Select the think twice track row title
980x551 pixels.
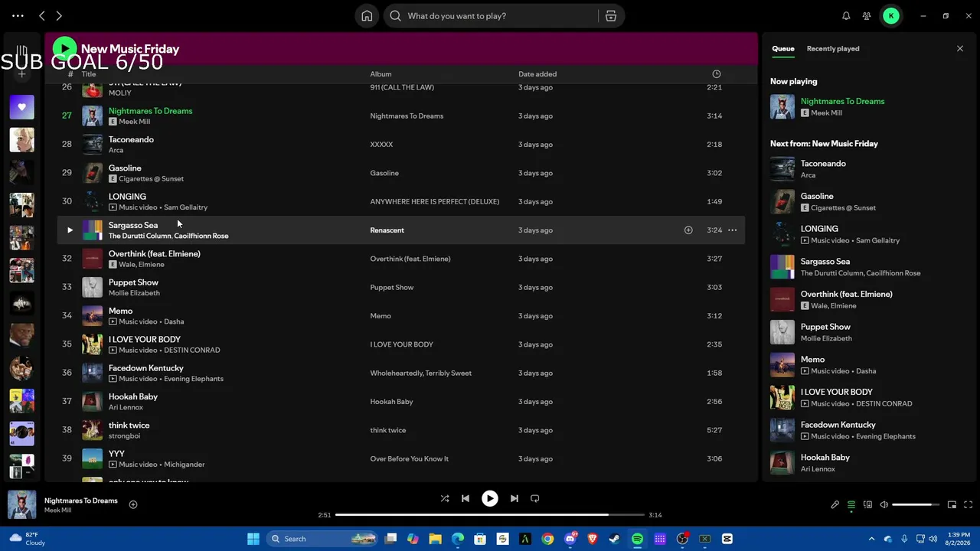[129, 425]
